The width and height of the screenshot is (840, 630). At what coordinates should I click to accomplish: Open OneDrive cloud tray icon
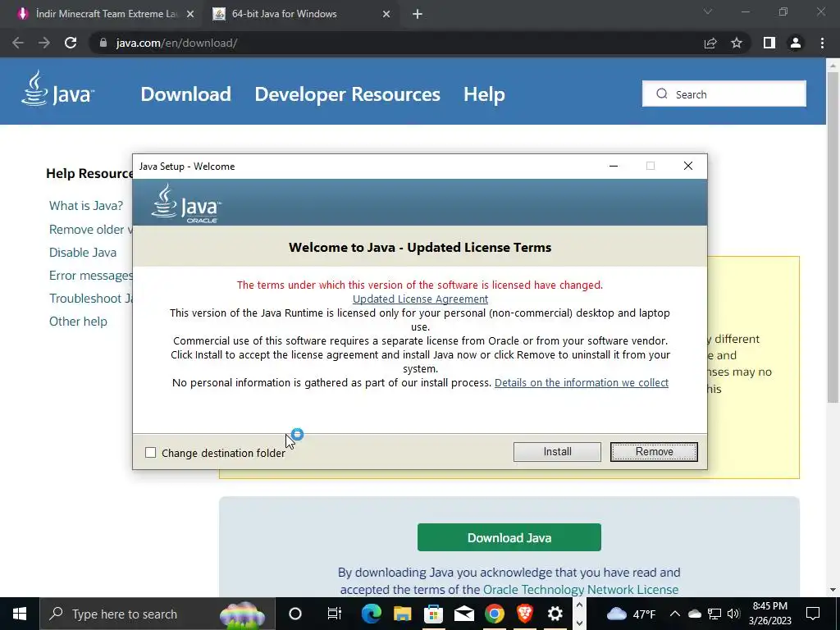[695, 614]
